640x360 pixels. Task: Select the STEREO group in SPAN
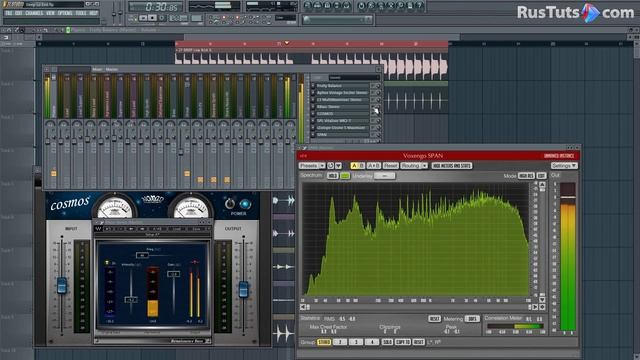pyautogui.click(x=324, y=342)
